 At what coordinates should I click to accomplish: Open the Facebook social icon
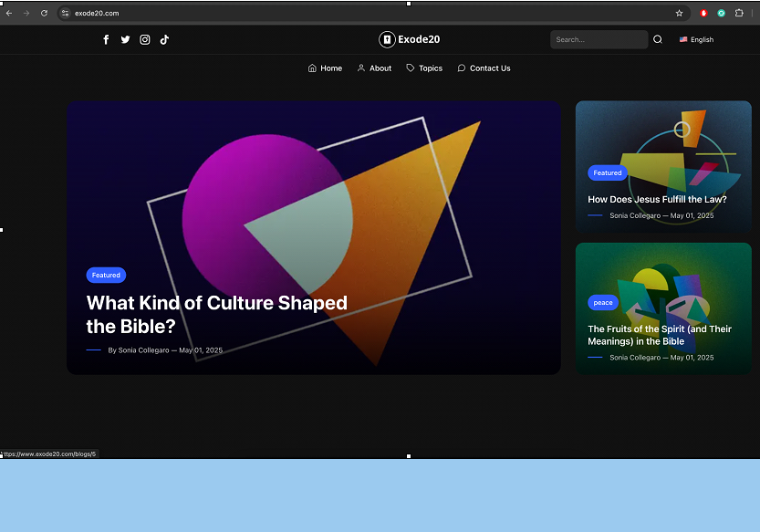point(106,39)
